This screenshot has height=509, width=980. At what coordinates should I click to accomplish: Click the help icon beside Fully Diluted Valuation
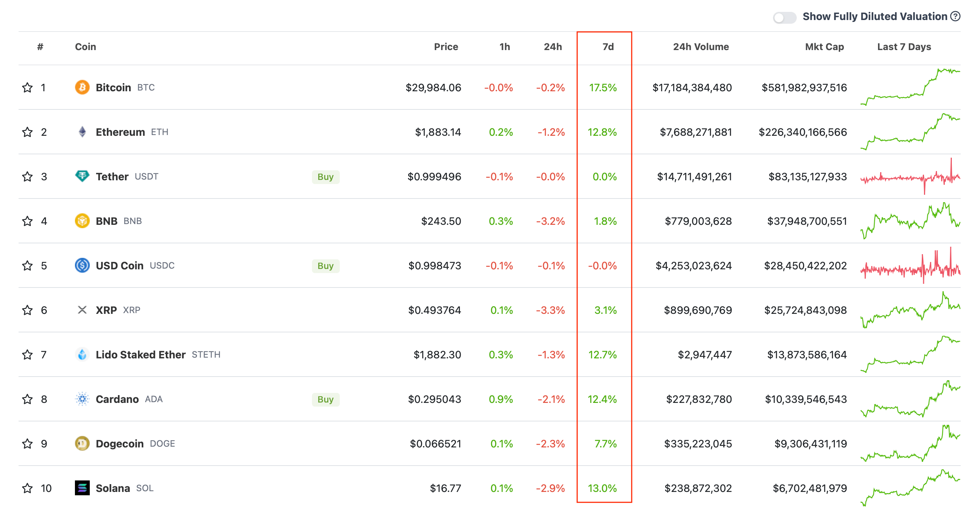tap(955, 16)
